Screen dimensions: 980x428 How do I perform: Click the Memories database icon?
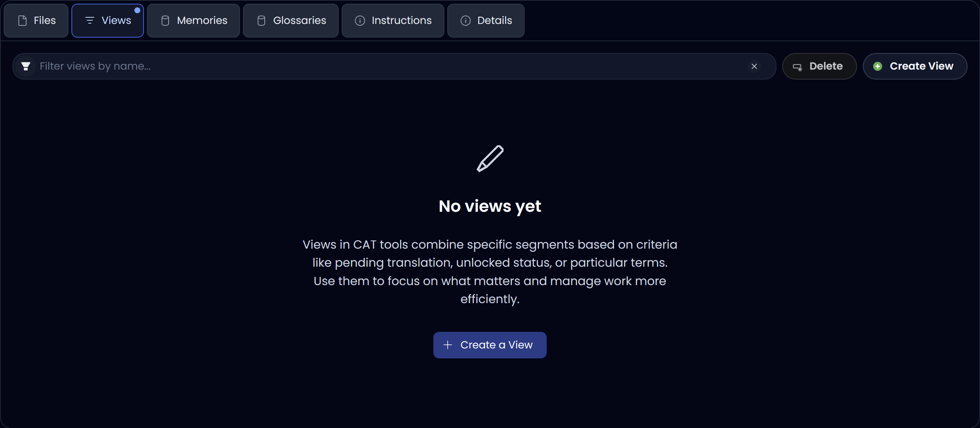coord(165,21)
